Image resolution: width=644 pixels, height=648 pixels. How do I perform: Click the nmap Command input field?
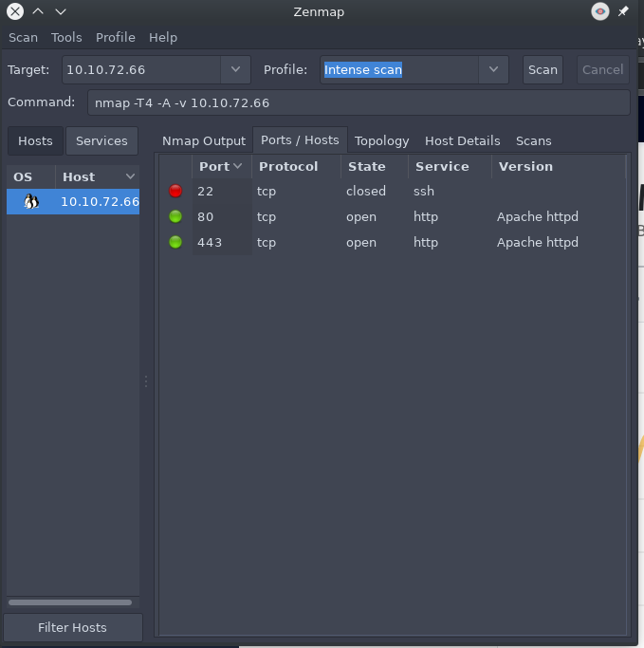tap(359, 102)
